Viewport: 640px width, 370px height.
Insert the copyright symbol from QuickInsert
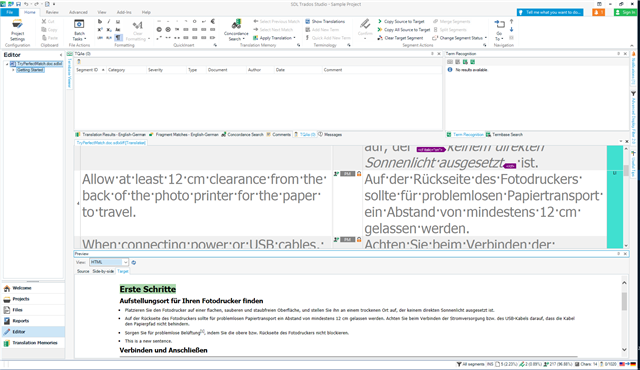coord(159,29)
